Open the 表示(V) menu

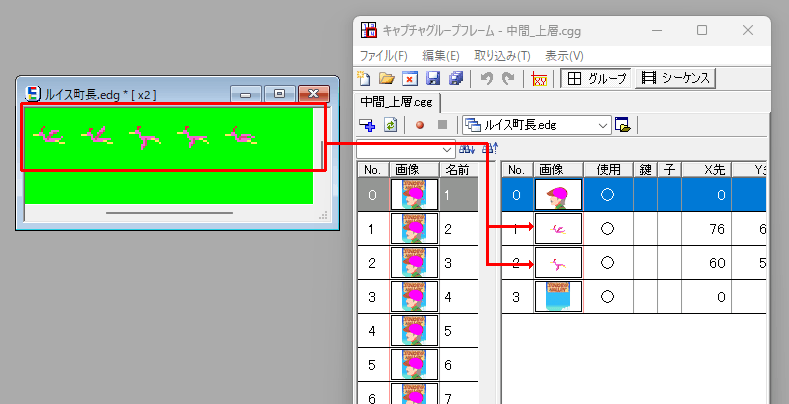point(564,56)
